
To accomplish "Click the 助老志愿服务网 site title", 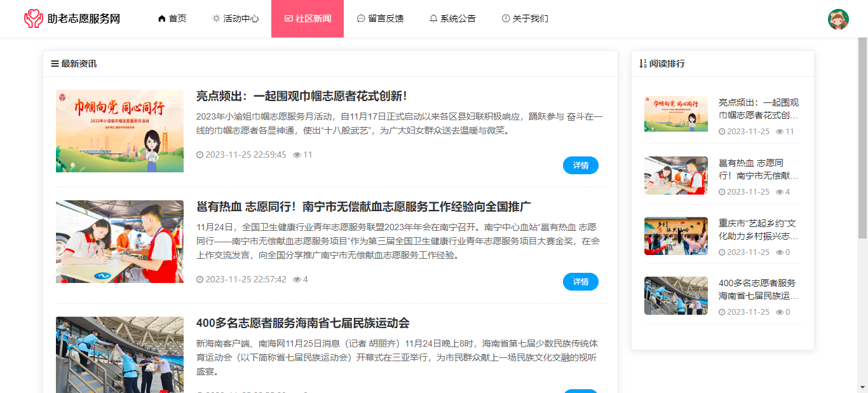I will [84, 18].
